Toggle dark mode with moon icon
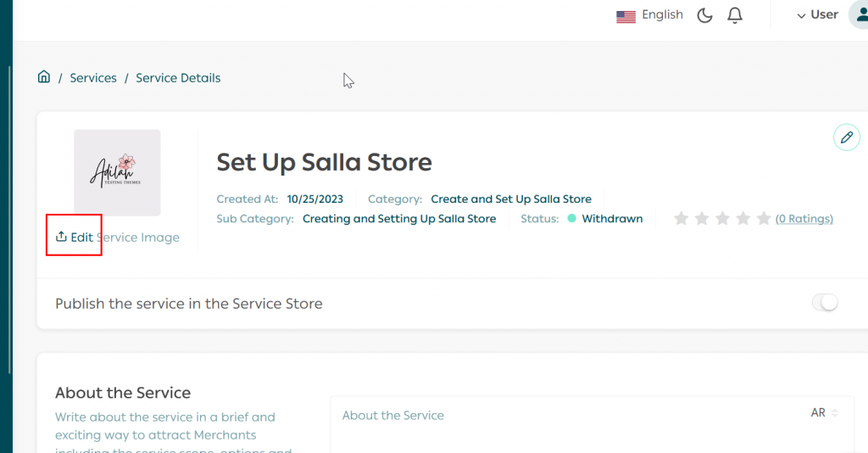Image resolution: width=868 pixels, height=453 pixels. click(x=704, y=15)
